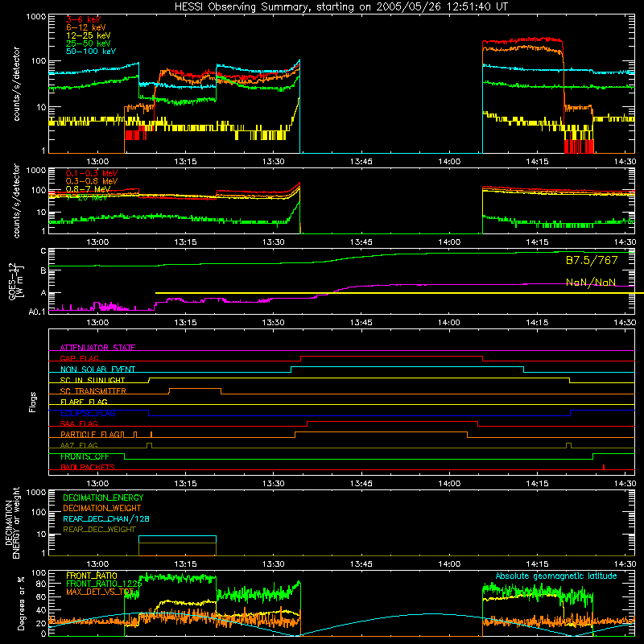Click counts/s/detector axis title of top panel
644x644 pixels.
pyautogui.click(x=16, y=84)
